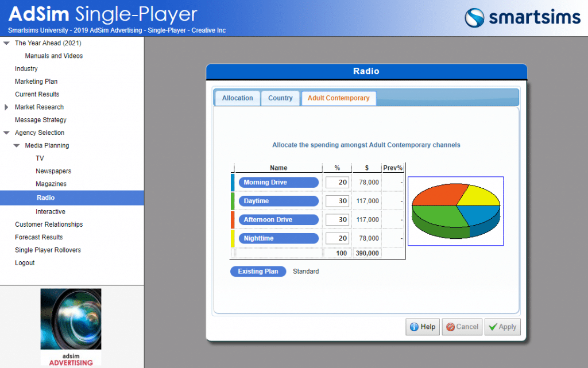Click Logout in the sidebar
The image size is (588, 368).
25,262
